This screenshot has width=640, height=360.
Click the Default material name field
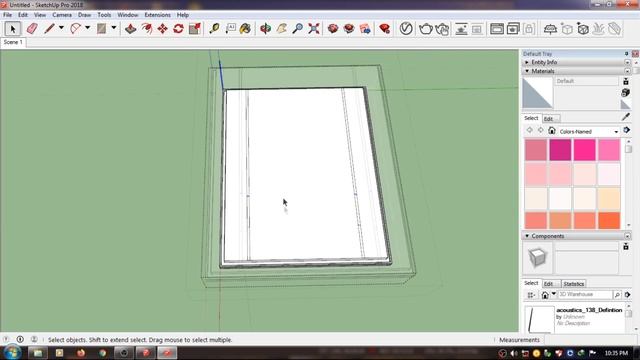587,81
